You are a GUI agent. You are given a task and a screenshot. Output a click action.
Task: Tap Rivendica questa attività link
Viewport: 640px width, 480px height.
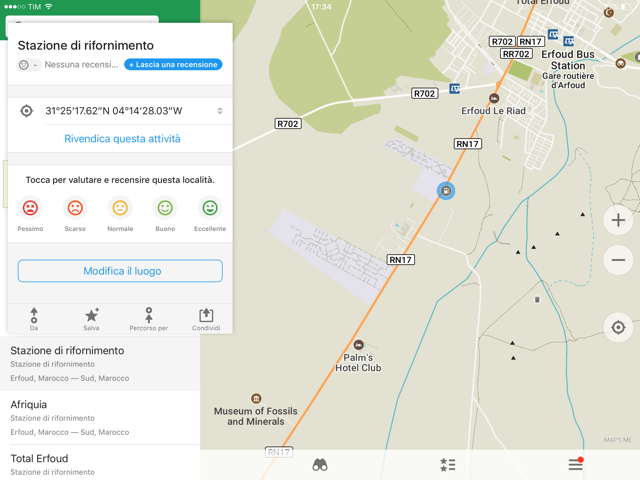(x=122, y=139)
